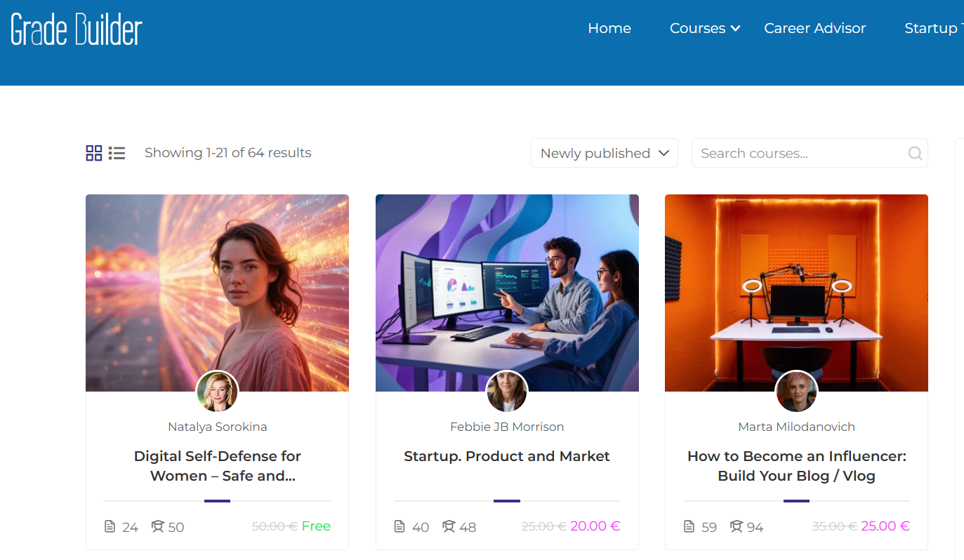Focus the Search courses input field

(x=810, y=153)
